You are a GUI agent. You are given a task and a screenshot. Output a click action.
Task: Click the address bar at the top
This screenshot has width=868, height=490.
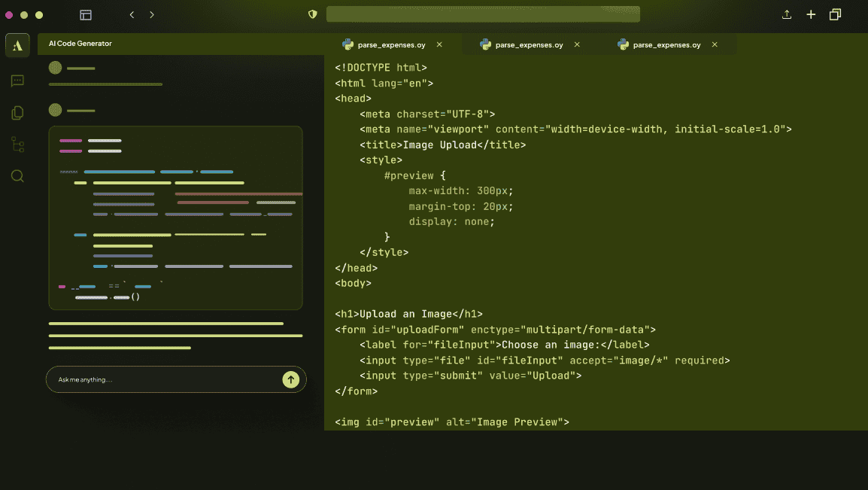click(x=483, y=14)
